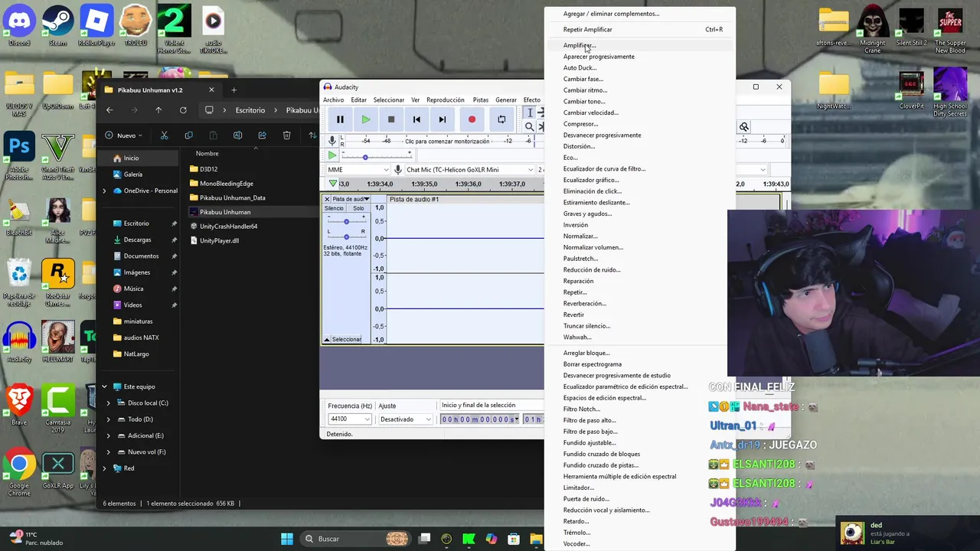Mute the track with Silencio button

(x=334, y=208)
